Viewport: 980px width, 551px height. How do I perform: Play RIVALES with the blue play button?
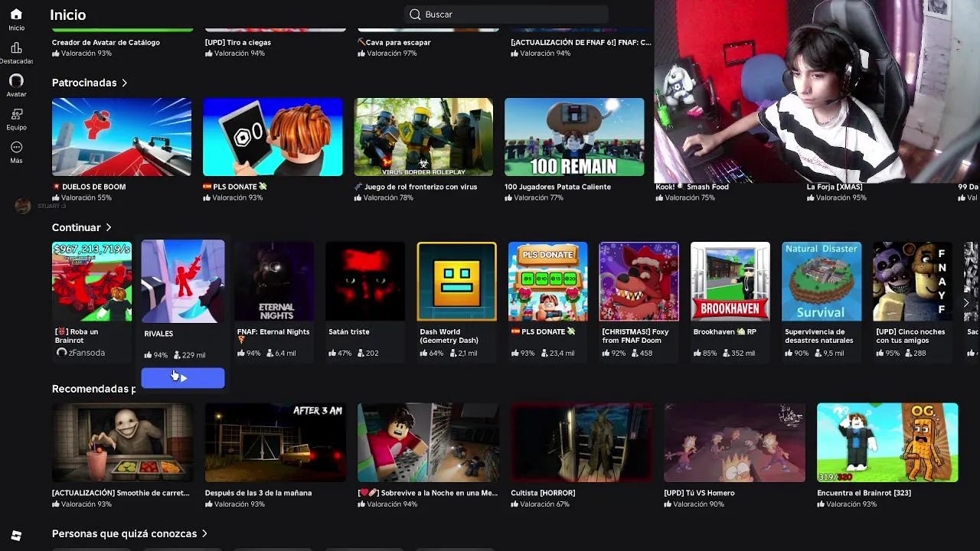pyautogui.click(x=183, y=377)
